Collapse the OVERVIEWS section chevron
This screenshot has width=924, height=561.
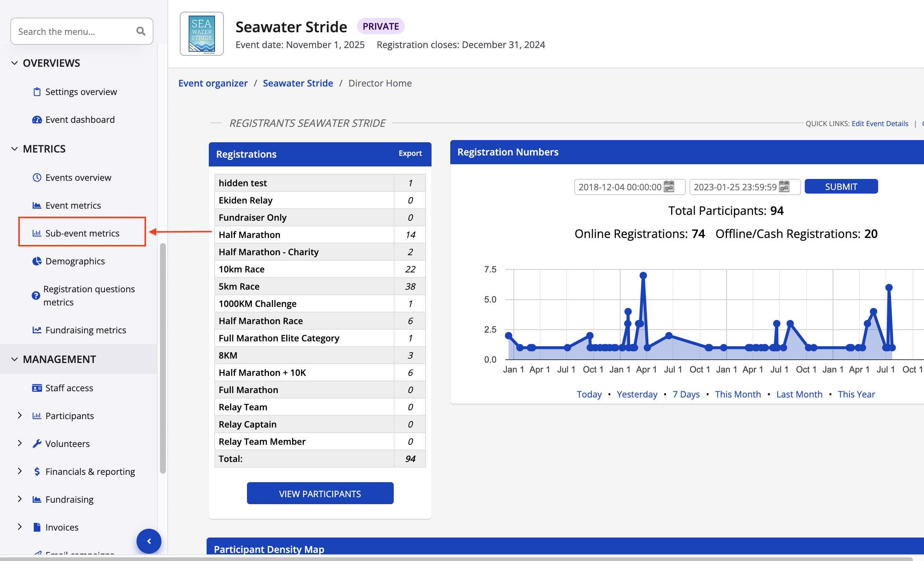tap(15, 63)
